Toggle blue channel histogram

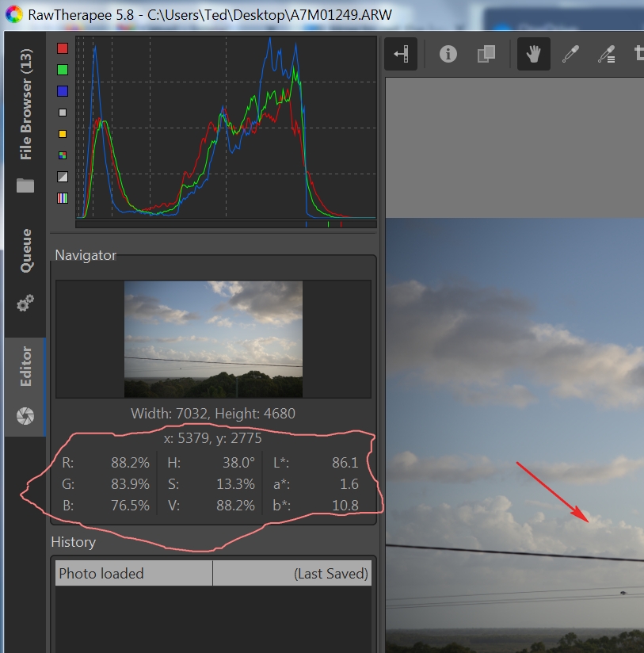click(x=63, y=91)
